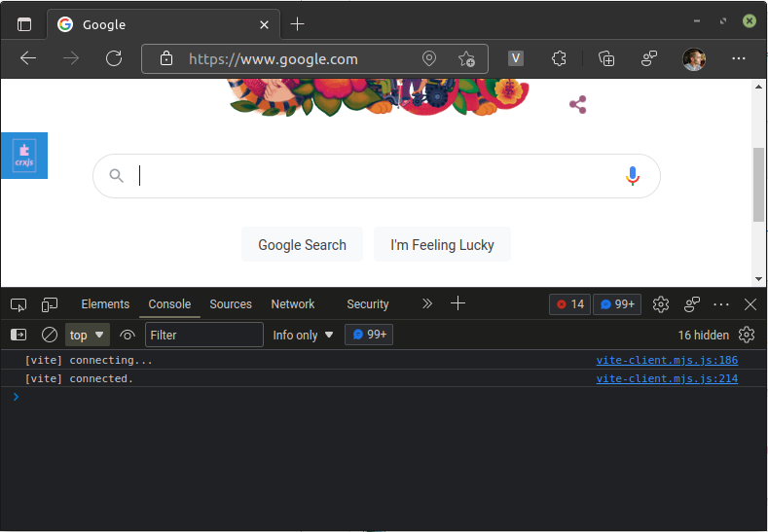Click the Google search magnifier icon
The image size is (768, 532).
[x=116, y=175]
